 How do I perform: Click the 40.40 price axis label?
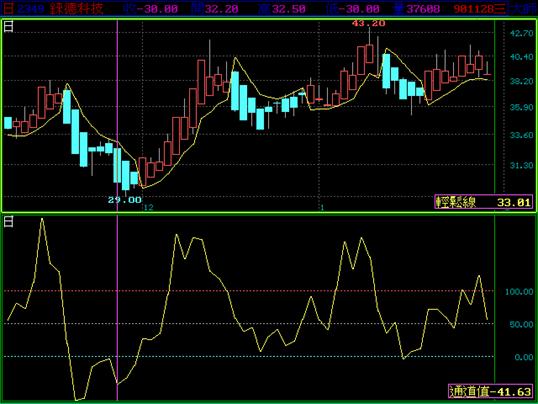[x=522, y=57]
